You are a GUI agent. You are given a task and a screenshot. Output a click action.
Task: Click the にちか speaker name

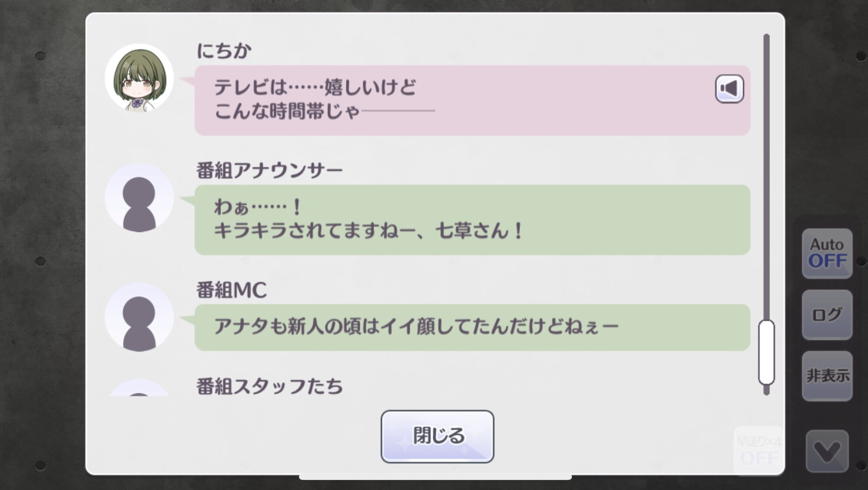point(224,51)
